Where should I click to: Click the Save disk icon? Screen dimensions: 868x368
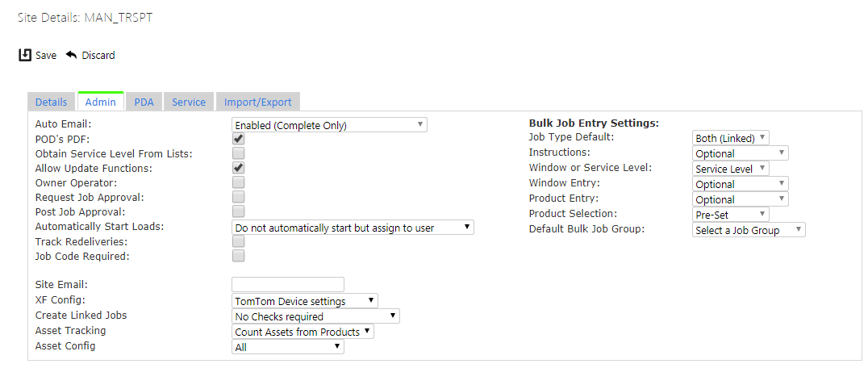[25, 55]
